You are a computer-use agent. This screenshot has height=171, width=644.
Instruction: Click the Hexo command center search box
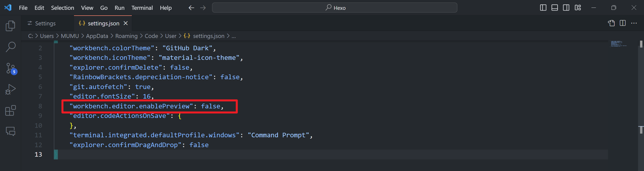click(335, 8)
